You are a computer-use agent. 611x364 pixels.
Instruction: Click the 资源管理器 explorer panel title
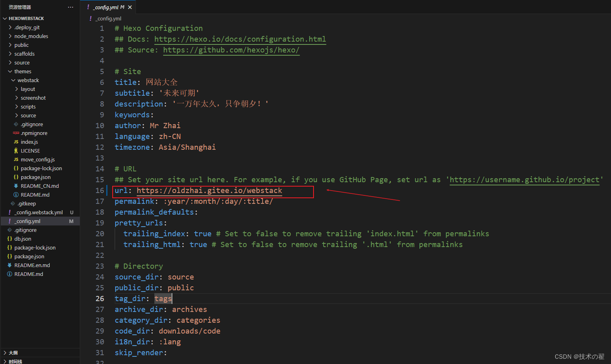[20, 7]
